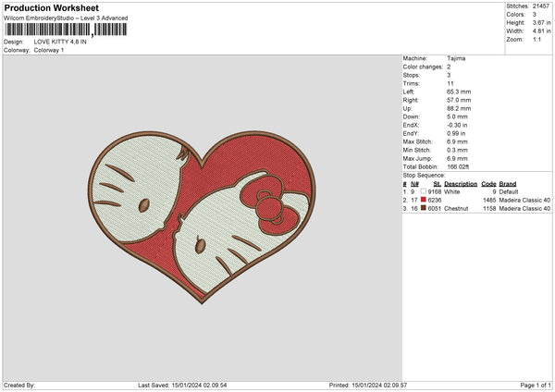Click the Description column header
Screen dimensions: 555x392
[459, 183]
